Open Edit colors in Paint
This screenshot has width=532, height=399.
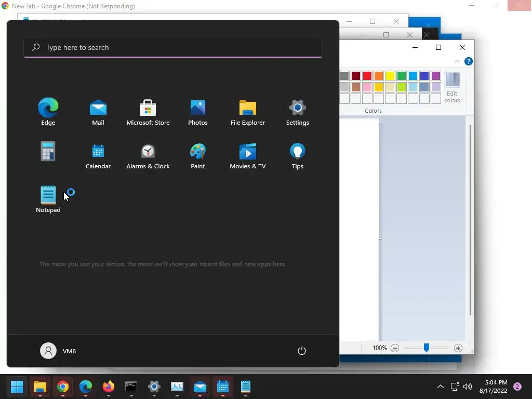[x=453, y=87]
